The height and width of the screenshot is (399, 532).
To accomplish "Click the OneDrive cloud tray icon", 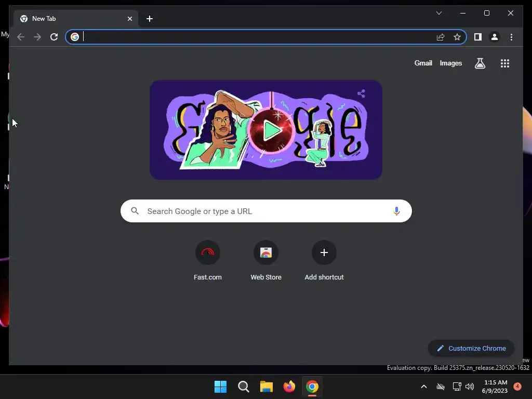I will pos(441,387).
